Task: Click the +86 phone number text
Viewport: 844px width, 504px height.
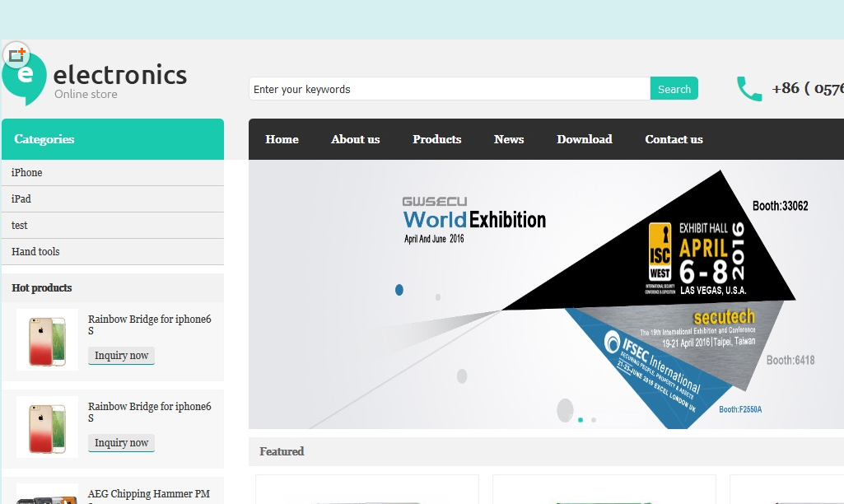Action: click(808, 88)
